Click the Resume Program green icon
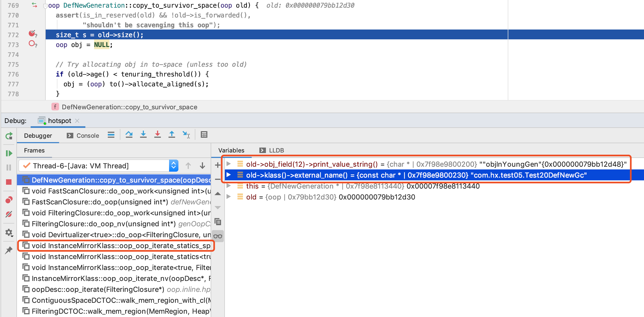The image size is (644, 317). tap(9, 153)
